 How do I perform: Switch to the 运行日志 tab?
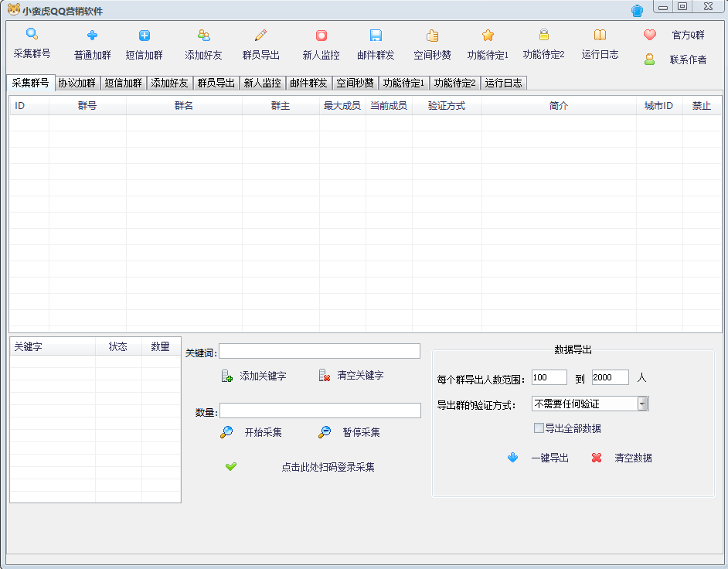coord(503,83)
